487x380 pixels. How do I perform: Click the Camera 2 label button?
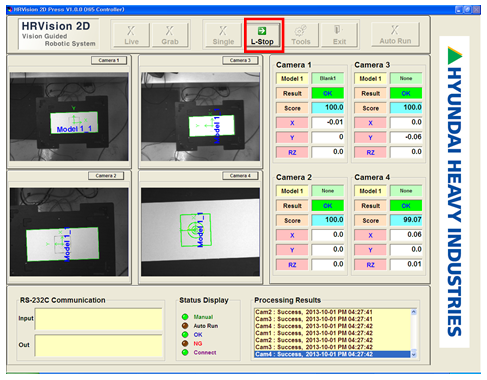[x=106, y=176]
